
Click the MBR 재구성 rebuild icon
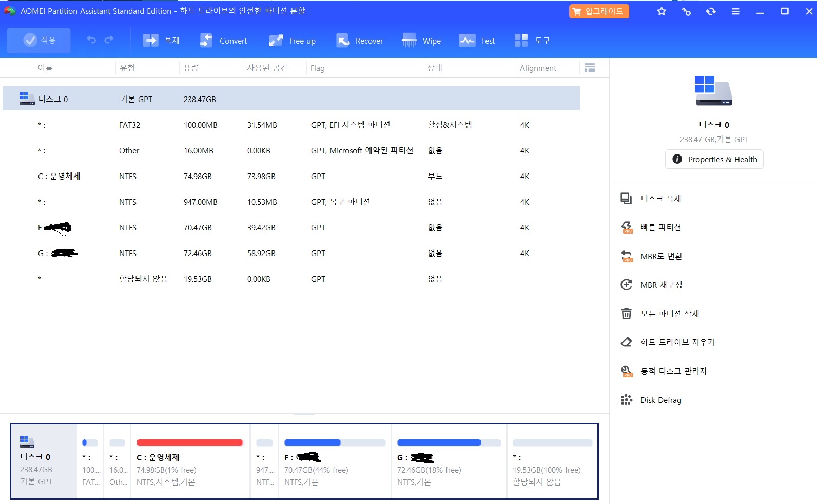626,285
